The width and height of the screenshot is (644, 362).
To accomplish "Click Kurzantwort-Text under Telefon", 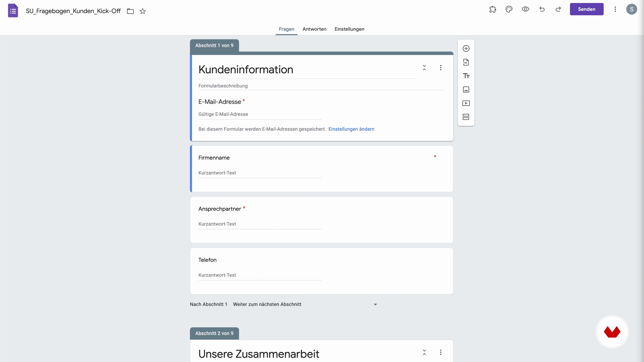I will pyautogui.click(x=260, y=275).
